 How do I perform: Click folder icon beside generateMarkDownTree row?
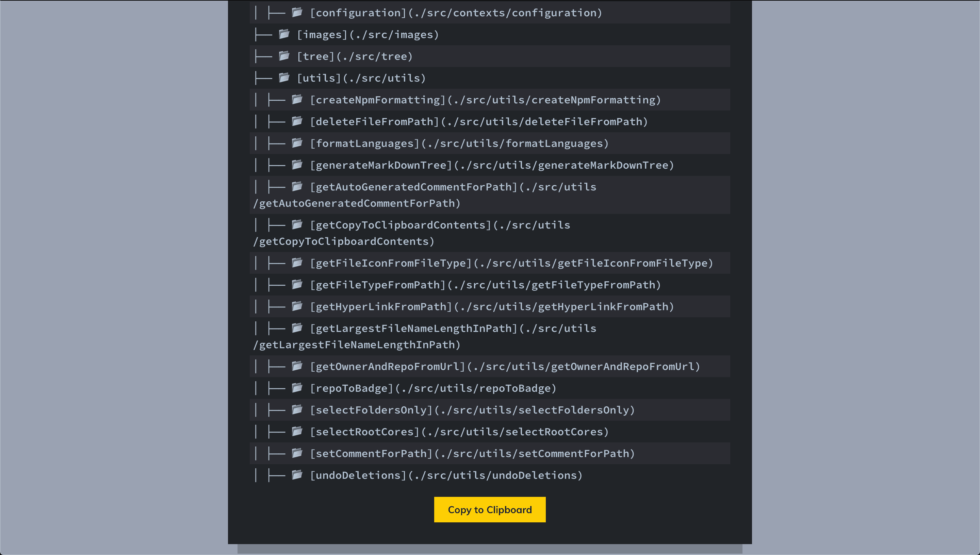pyautogui.click(x=297, y=165)
